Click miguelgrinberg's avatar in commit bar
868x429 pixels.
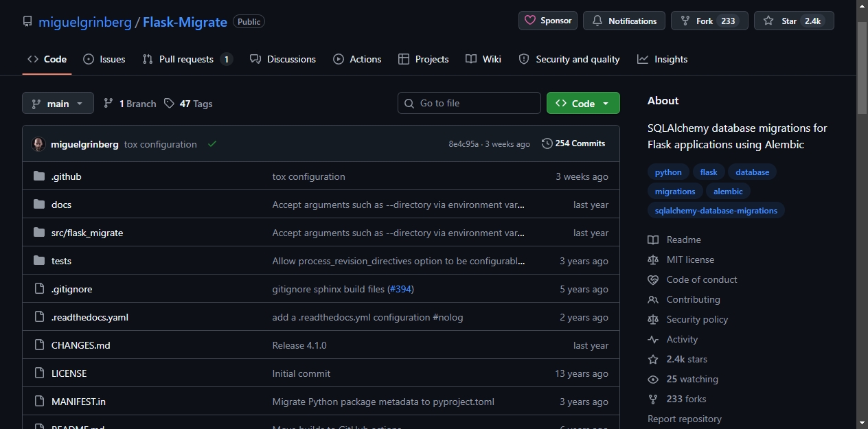click(x=38, y=144)
